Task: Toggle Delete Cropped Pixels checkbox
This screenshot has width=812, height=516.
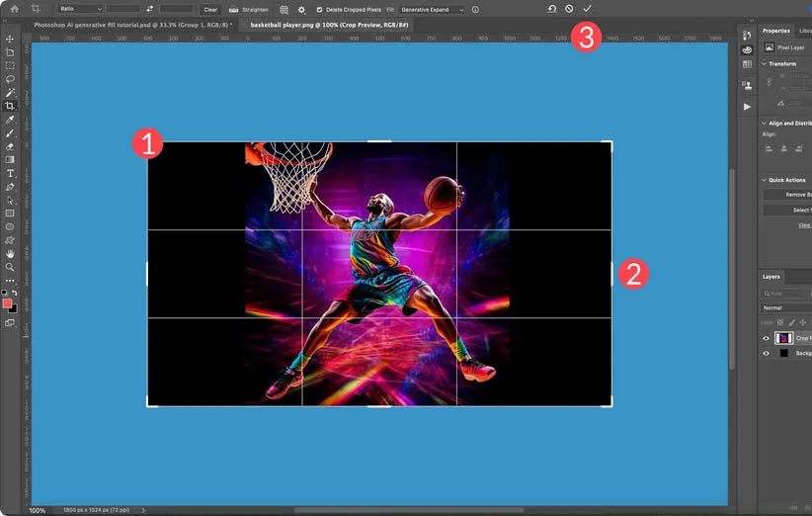Action: pyautogui.click(x=319, y=9)
